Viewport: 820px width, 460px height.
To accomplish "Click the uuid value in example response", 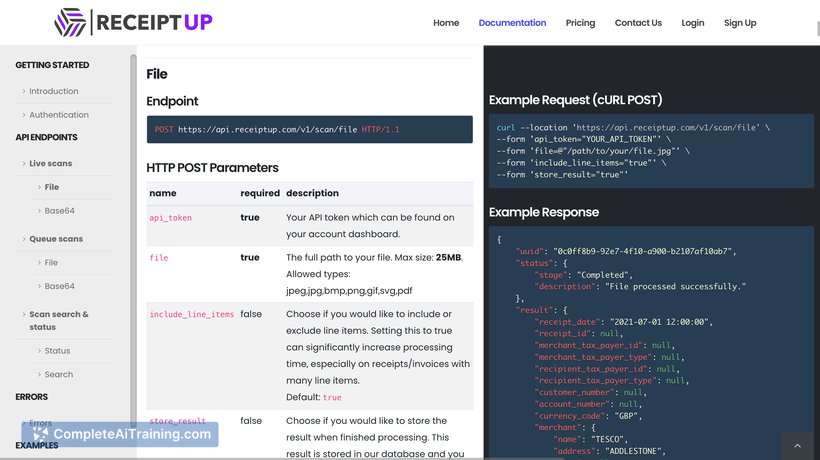I will [644, 251].
